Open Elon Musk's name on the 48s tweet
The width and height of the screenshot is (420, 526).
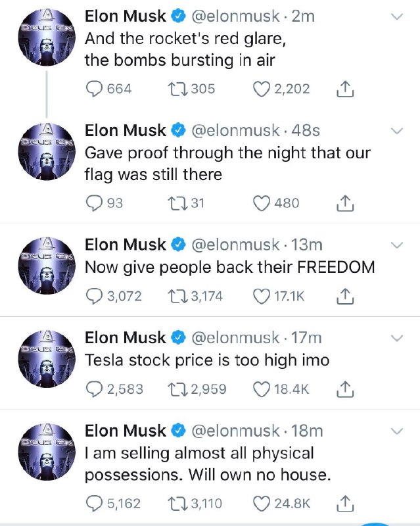pos(126,130)
